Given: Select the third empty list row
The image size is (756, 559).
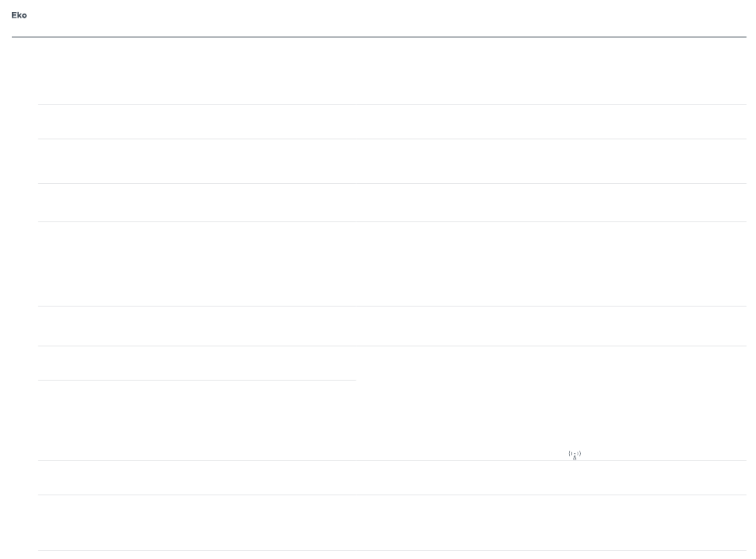Looking at the screenshot, I should tap(392, 202).
